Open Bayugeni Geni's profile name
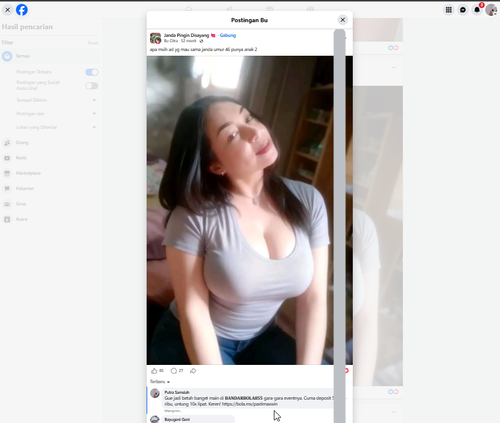 (x=177, y=419)
